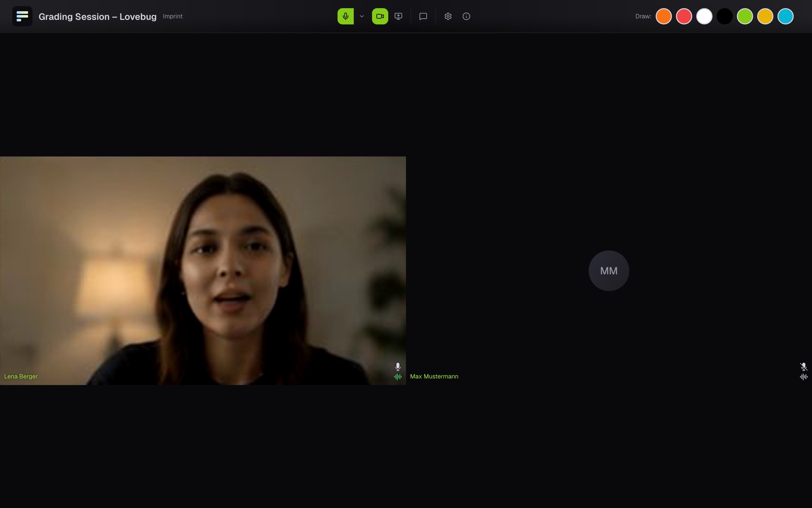Select the cyan draw color
This screenshot has width=812, height=508.
pyautogui.click(x=785, y=16)
